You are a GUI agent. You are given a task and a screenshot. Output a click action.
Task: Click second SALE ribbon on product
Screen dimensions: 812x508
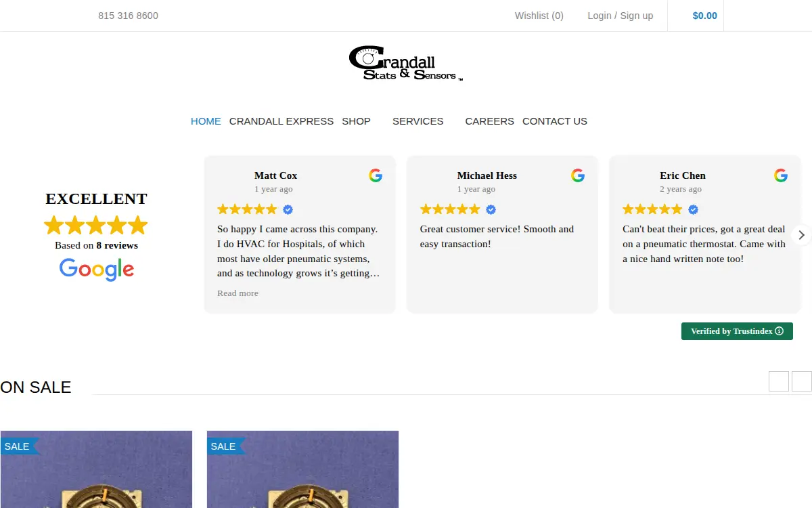(x=225, y=446)
